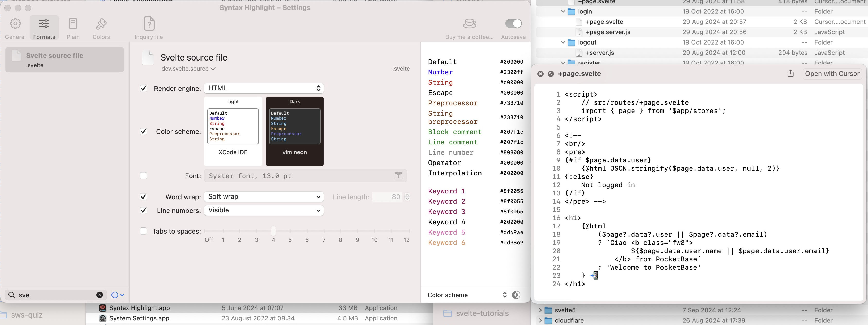Screen dimensions: 868x325
Task: Open the Line numbers Visible dropdown
Action: 264,210
